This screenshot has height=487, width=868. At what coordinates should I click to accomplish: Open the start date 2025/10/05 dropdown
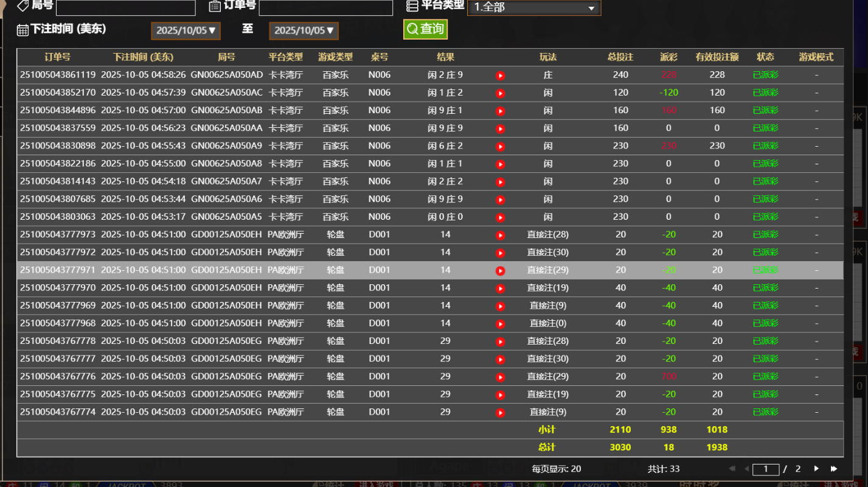pyautogui.click(x=186, y=30)
